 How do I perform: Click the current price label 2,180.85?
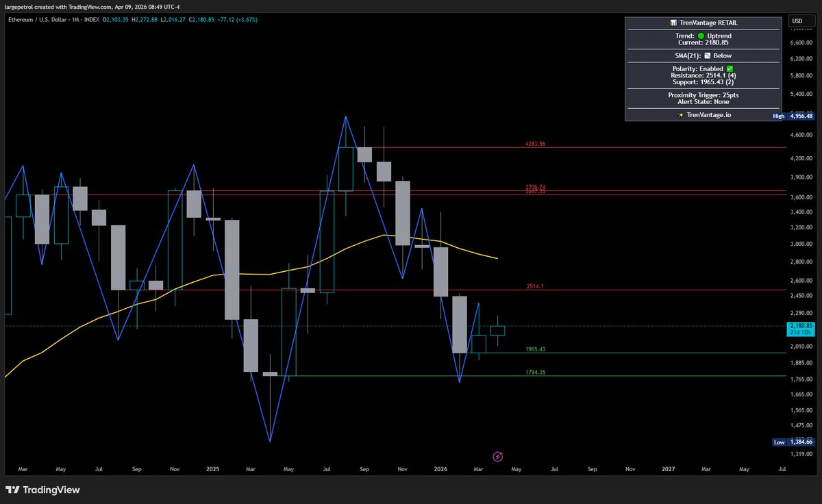point(801,325)
